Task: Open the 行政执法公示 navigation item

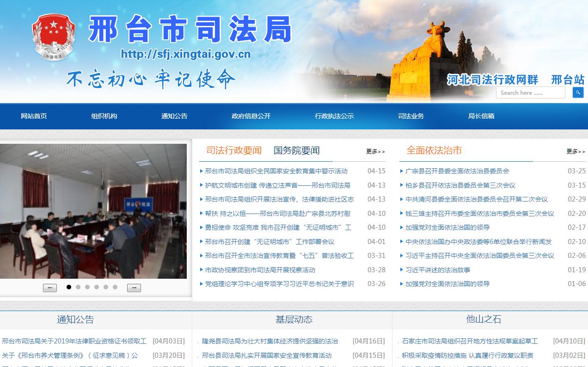Action: pyautogui.click(x=334, y=116)
